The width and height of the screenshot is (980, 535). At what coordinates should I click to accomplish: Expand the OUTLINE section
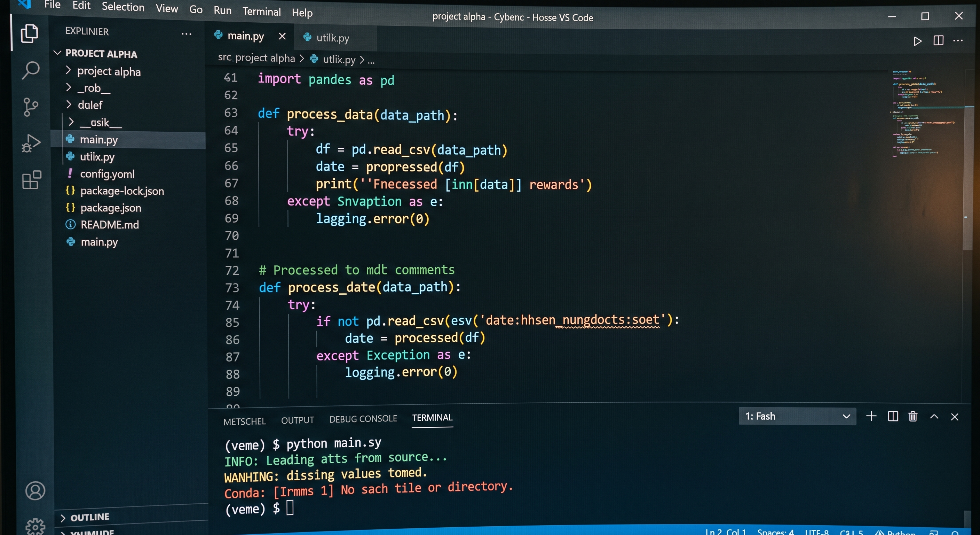tap(90, 517)
